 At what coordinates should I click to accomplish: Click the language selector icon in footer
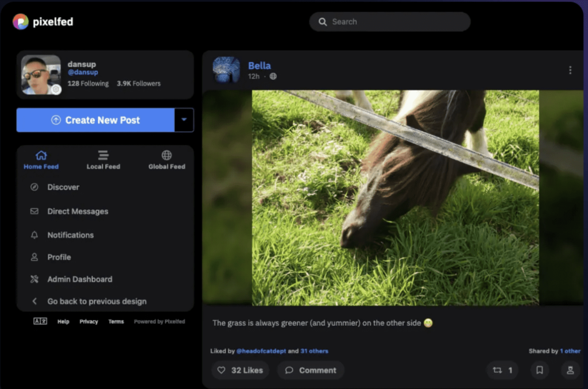point(40,321)
